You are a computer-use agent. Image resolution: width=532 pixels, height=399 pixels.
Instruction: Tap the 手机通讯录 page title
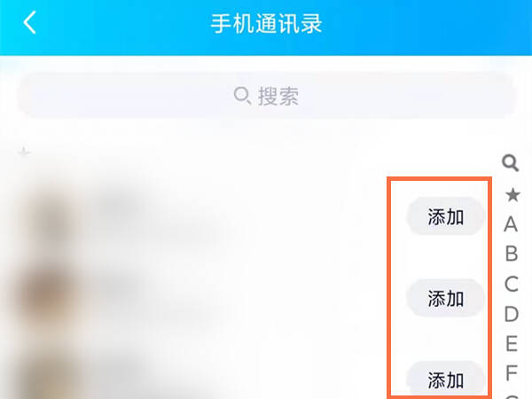266,23
